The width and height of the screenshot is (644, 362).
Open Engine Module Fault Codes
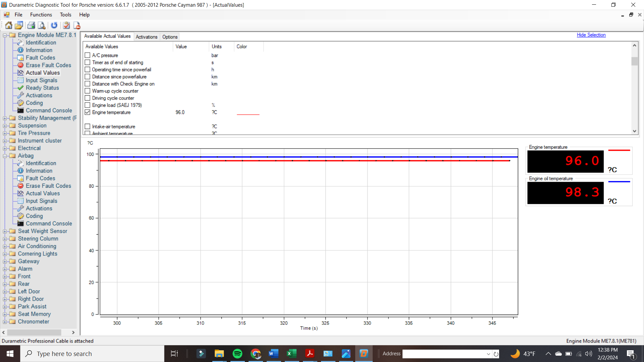point(40,58)
